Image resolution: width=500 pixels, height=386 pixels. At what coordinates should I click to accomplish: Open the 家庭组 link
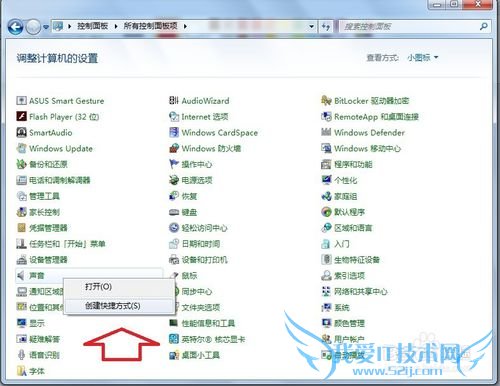click(x=345, y=196)
